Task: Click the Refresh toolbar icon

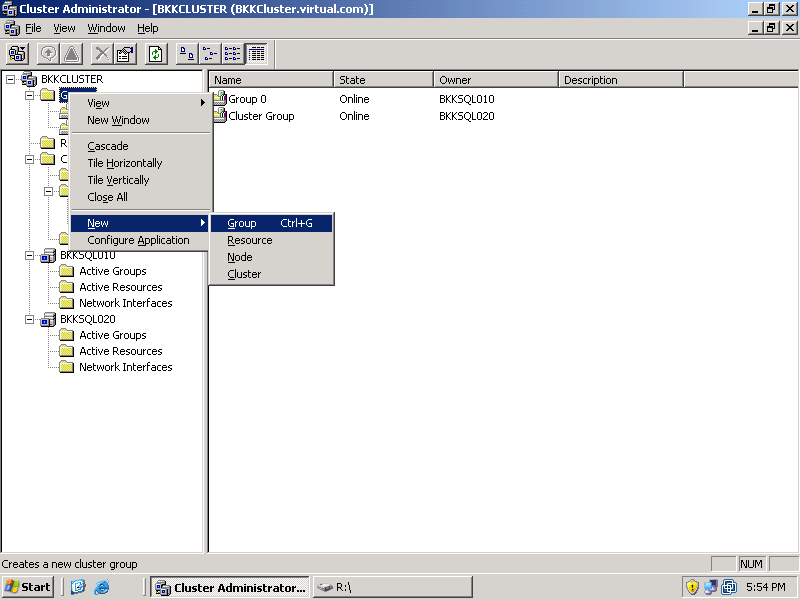Action: (156, 54)
